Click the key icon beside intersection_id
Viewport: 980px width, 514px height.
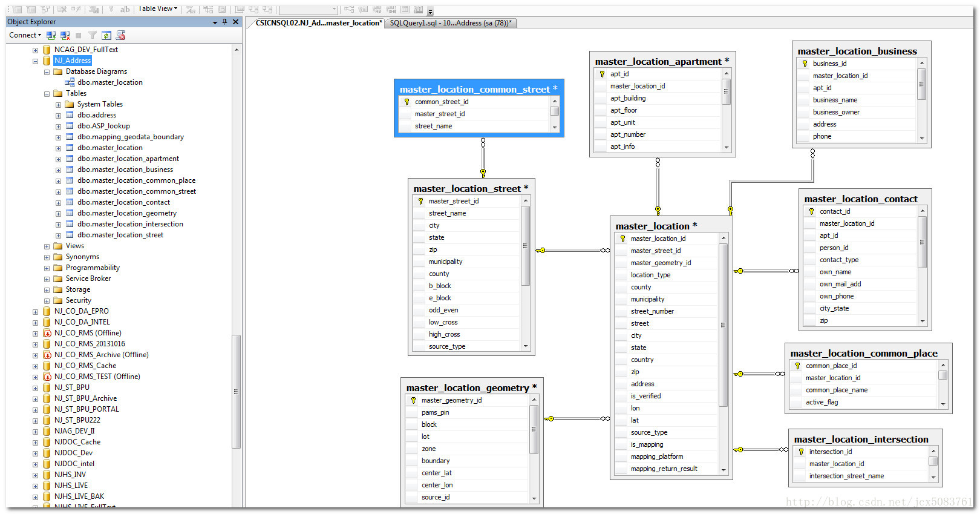pyautogui.click(x=801, y=452)
